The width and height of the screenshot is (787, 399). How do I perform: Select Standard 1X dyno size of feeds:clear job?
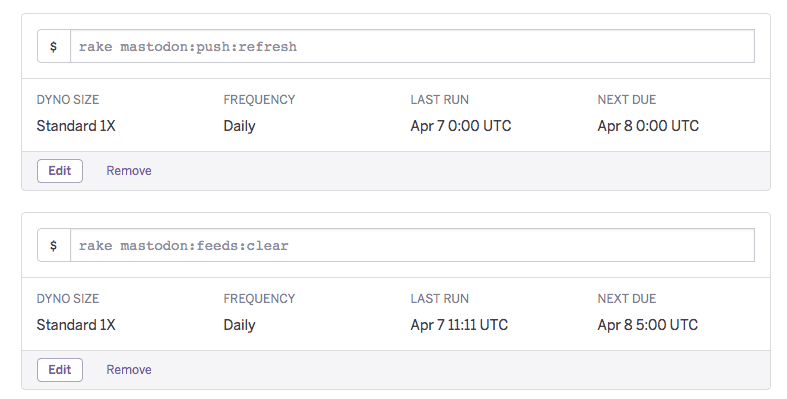pyautogui.click(x=76, y=325)
